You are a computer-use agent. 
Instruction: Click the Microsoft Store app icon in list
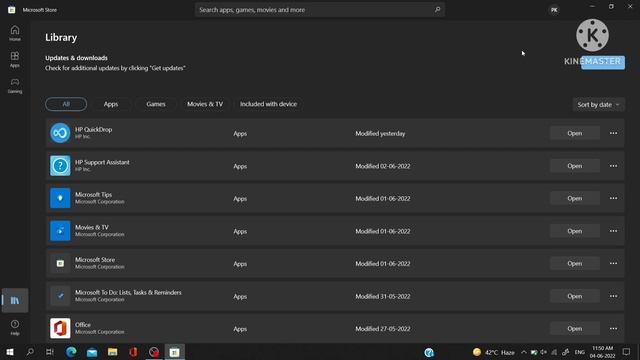tap(60, 263)
